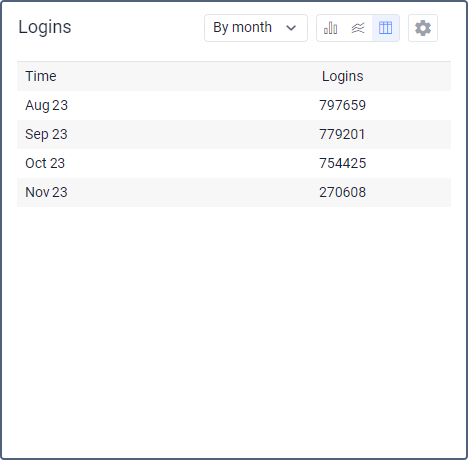Click the Logins widget title
The width and height of the screenshot is (468, 460).
[x=45, y=27]
